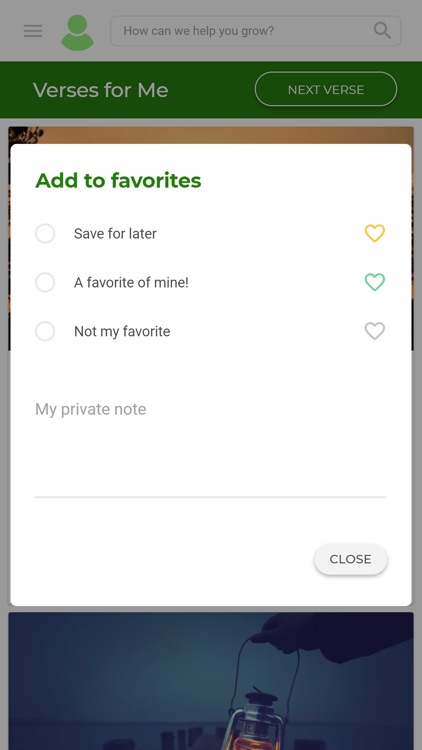Tap the gray heart beside Not my favorite
This screenshot has height=750, width=422.
tap(375, 331)
